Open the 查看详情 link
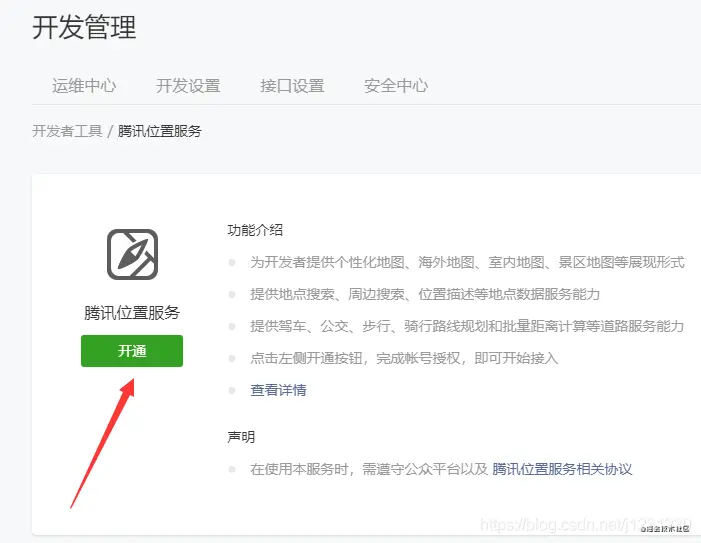 pyautogui.click(x=279, y=390)
